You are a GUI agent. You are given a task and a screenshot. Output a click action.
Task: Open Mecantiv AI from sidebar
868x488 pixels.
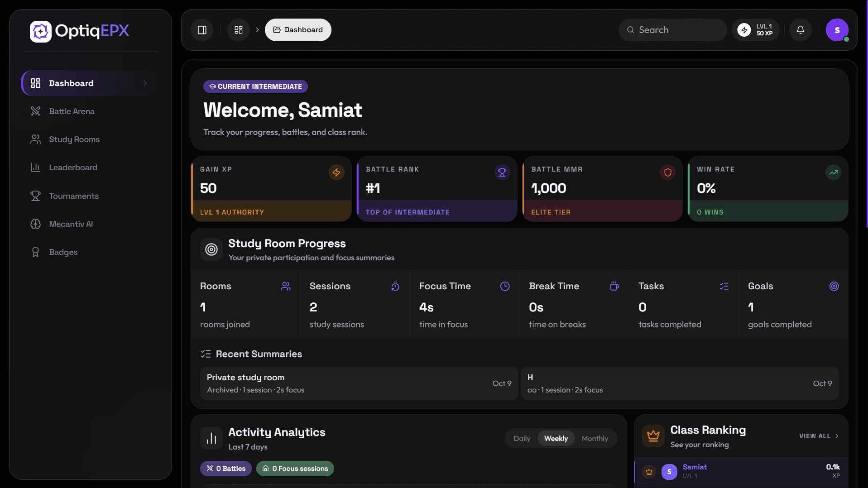click(x=90, y=224)
